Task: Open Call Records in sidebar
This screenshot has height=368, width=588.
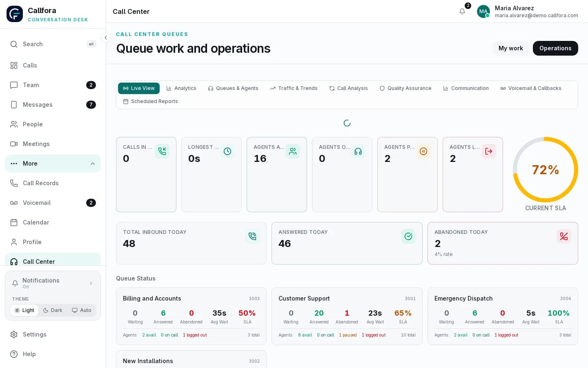Action: [x=53, y=183]
